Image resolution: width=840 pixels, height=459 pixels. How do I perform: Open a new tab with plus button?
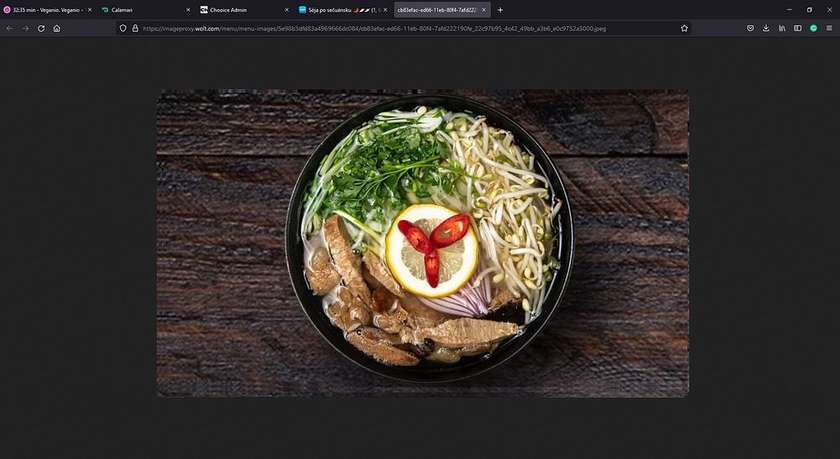500,10
